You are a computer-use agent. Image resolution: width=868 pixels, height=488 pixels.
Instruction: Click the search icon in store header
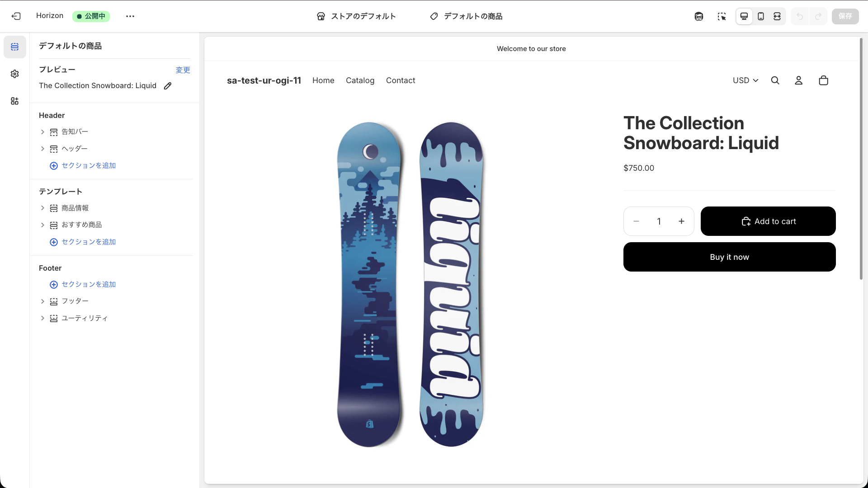(775, 80)
